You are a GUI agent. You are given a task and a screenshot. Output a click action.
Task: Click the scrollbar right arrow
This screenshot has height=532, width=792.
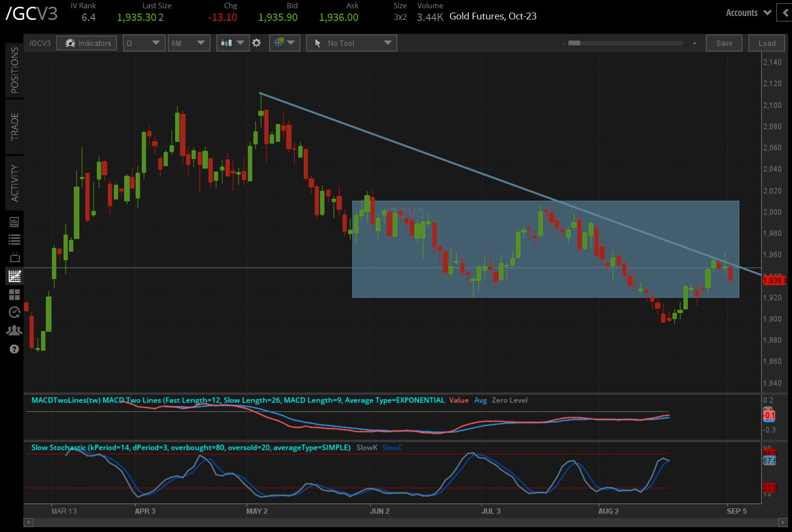coord(782,522)
